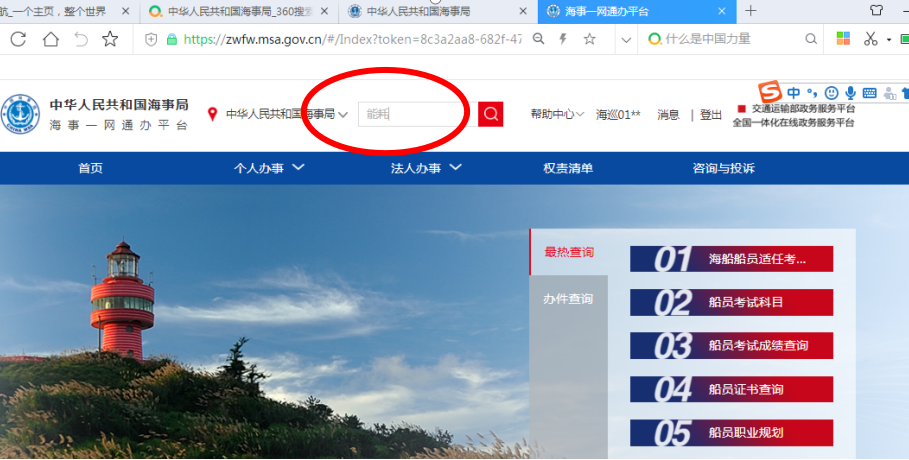Click the lightning speed mode icon
Image resolution: width=909 pixels, height=460 pixels.
coord(563,39)
